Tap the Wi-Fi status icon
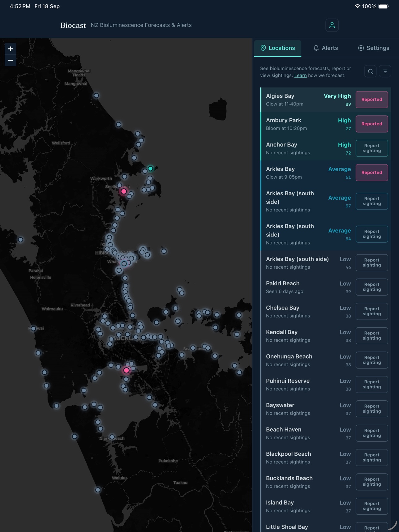 tap(357, 6)
